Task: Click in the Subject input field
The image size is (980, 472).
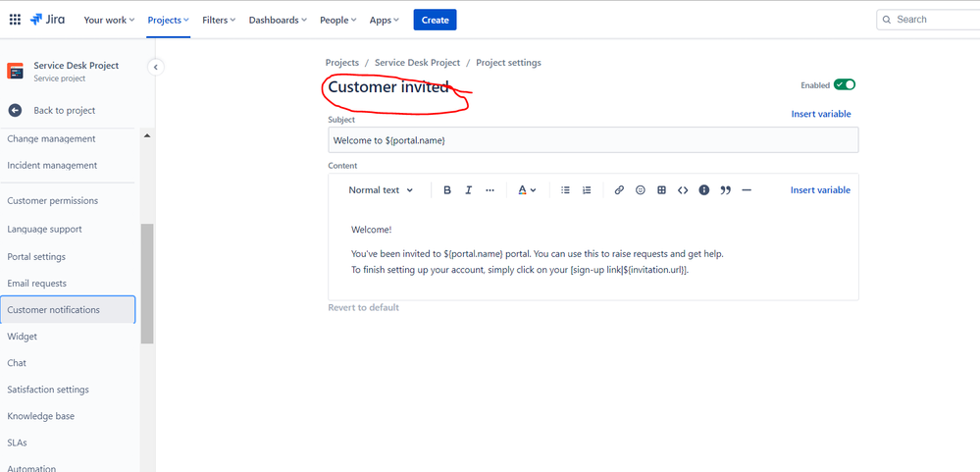Action: click(x=593, y=140)
